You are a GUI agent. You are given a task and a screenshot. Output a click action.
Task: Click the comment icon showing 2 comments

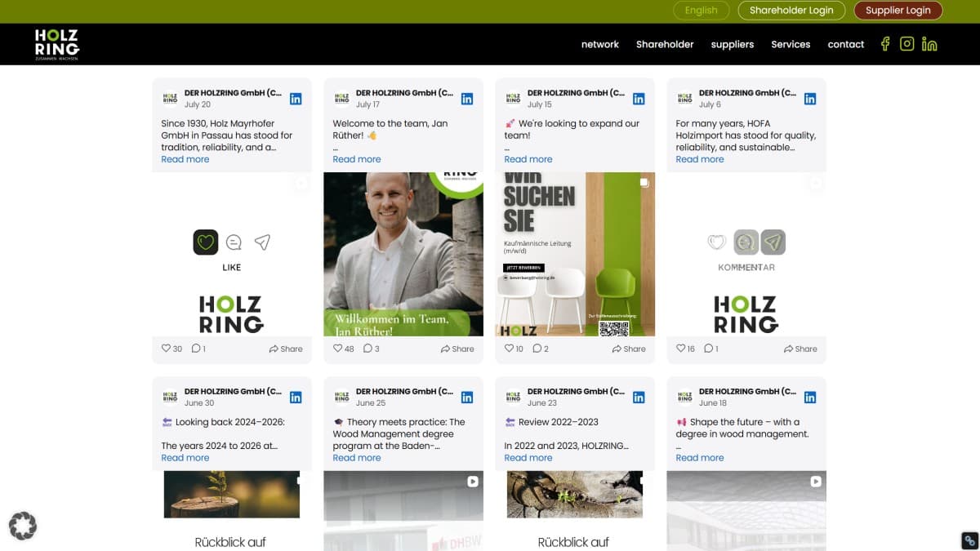point(537,349)
